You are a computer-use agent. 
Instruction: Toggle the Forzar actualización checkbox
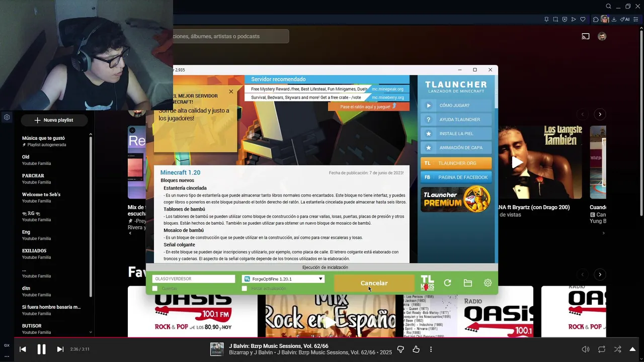(245, 289)
